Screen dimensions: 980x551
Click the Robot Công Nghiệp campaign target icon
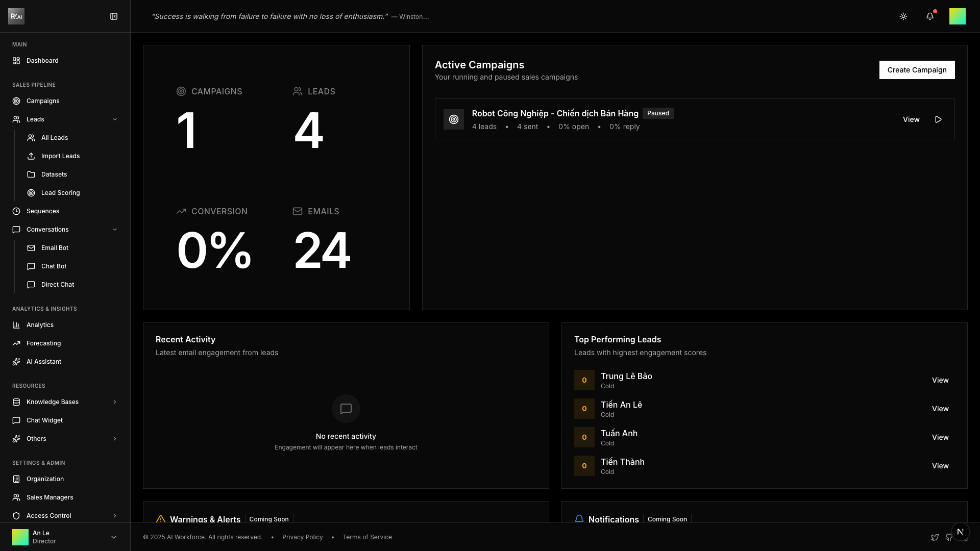click(x=453, y=119)
